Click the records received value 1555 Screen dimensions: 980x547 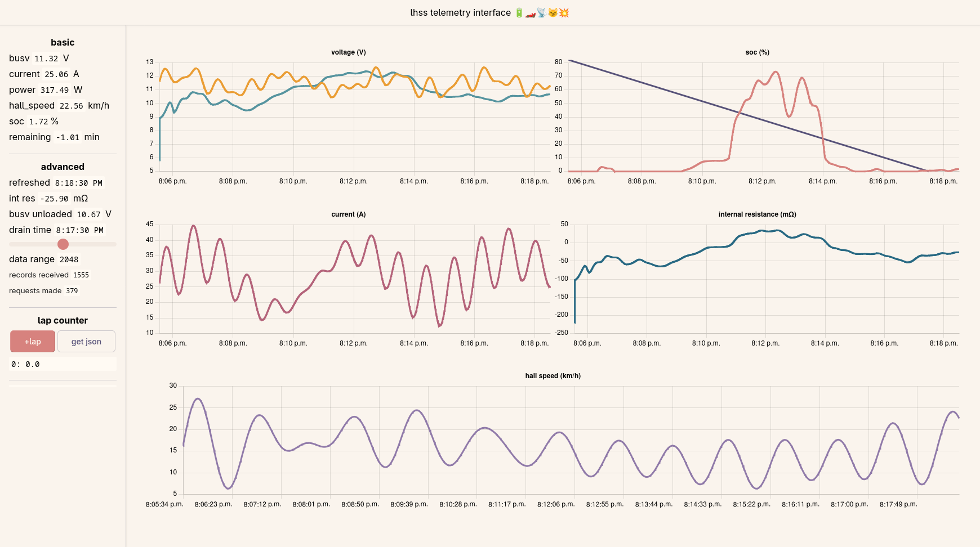tap(81, 275)
